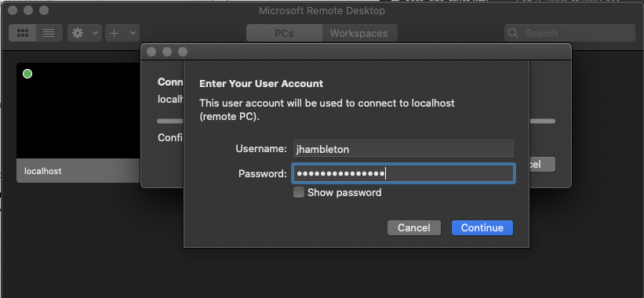
Task: Expand the add menu dropdown arrow
Action: coord(133,33)
